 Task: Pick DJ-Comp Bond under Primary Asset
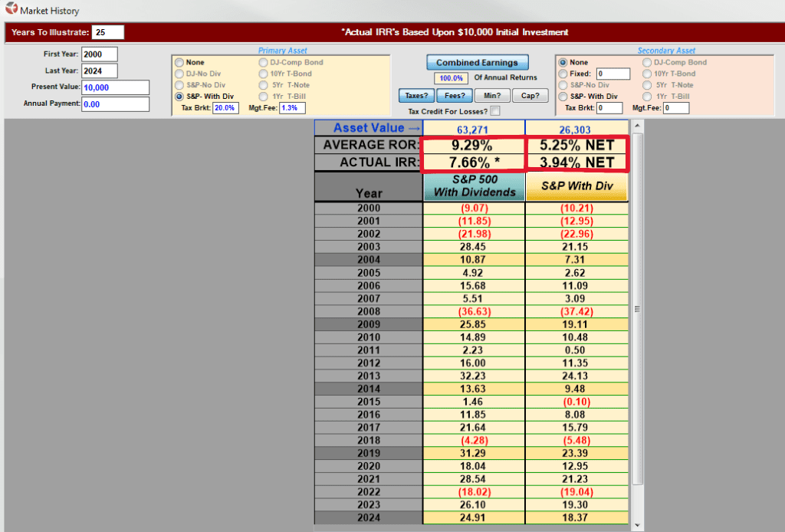[x=264, y=63]
